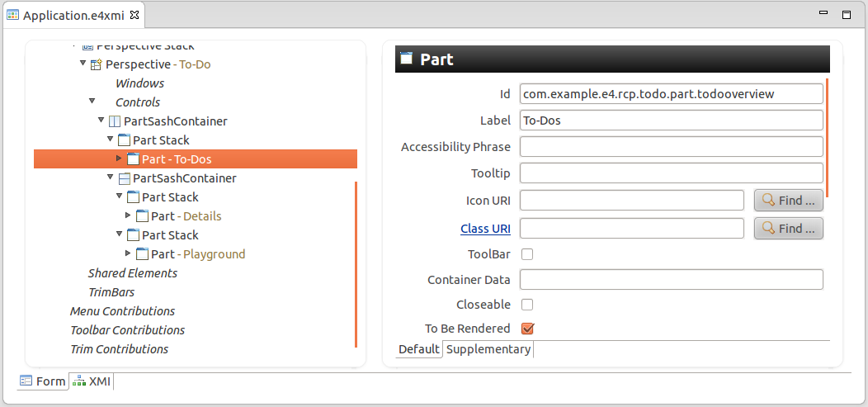This screenshot has width=868, height=407.
Task: Open the Class URI link
Action: coord(485,229)
